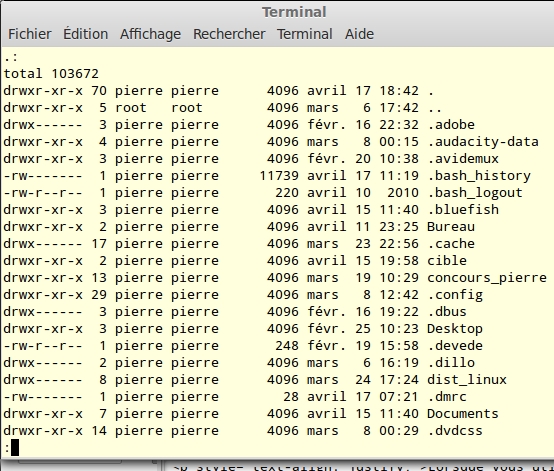Open the Affichage menu
Image resolution: width=554 pixels, height=471 pixels.
[x=150, y=34]
